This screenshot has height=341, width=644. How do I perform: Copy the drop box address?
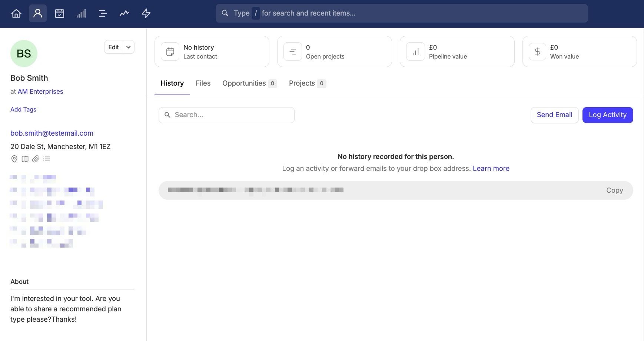point(614,190)
